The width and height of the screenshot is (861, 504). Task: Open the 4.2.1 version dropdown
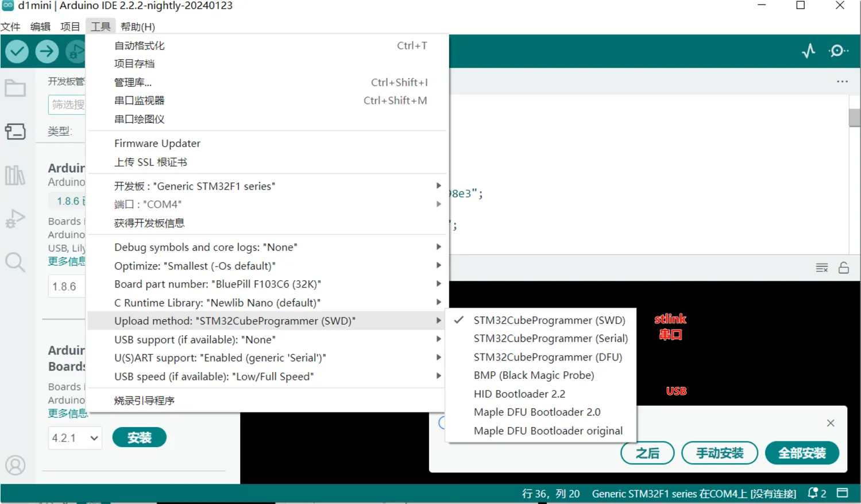(x=75, y=438)
